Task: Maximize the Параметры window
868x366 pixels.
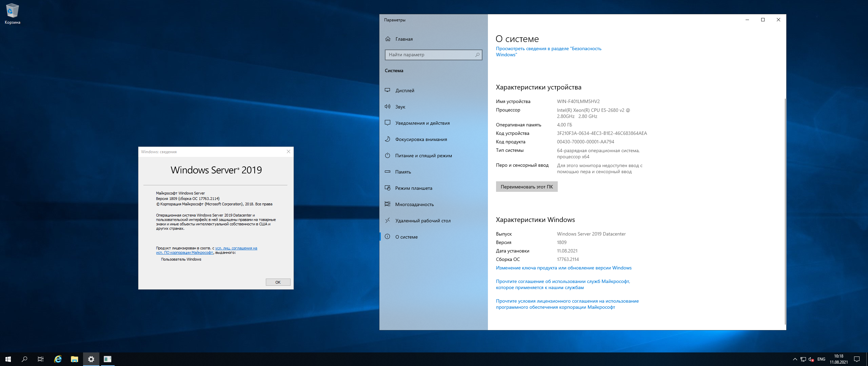Action: point(763,20)
